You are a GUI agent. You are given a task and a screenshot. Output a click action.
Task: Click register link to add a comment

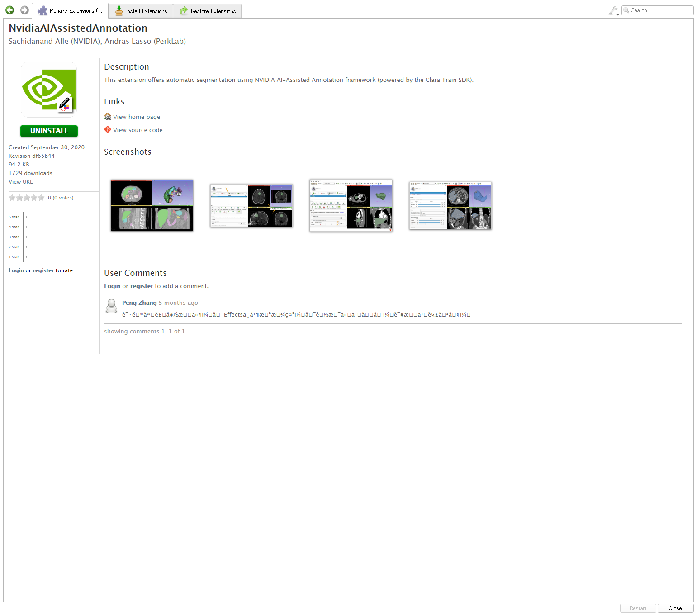coord(142,286)
